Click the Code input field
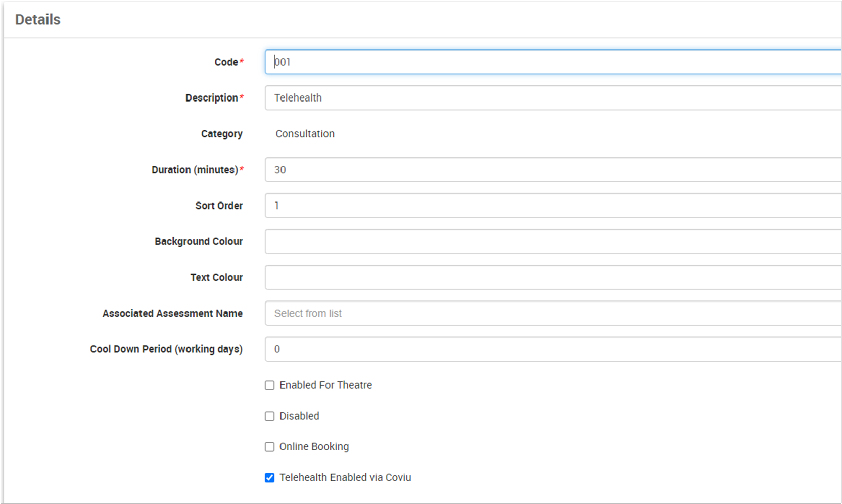Image resolution: width=842 pixels, height=504 pixels. click(551, 62)
